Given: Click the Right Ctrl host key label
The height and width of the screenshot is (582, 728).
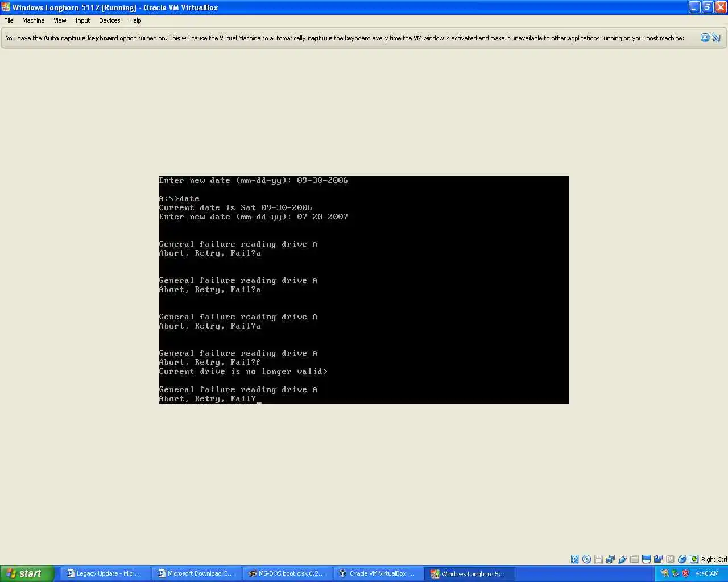Looking at the screenshot, I should (714, 559).
